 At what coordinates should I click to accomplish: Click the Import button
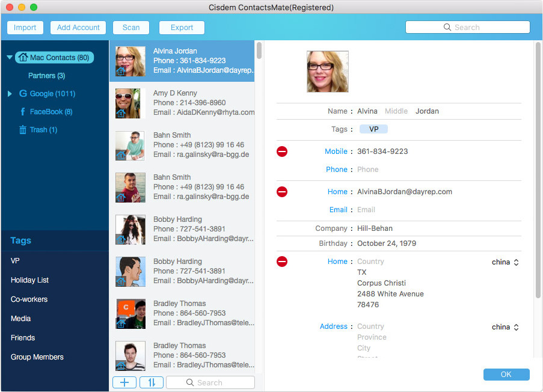coord(25,28)
